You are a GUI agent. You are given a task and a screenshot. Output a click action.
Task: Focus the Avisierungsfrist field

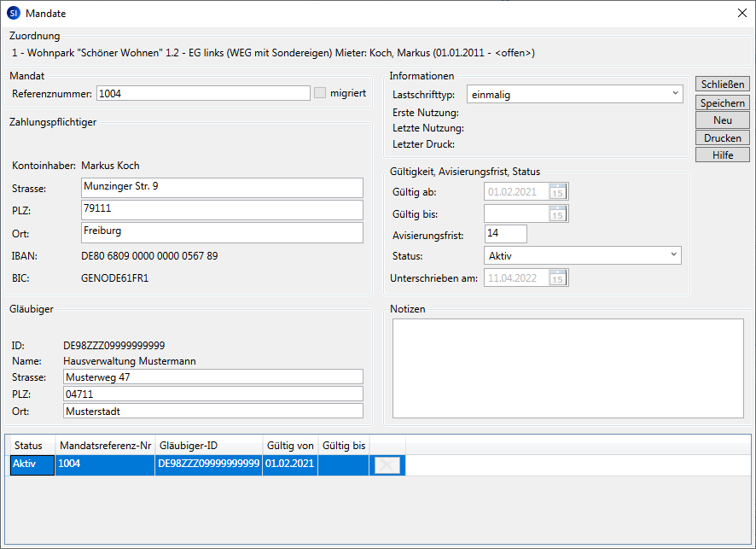[x=505, y=234]
